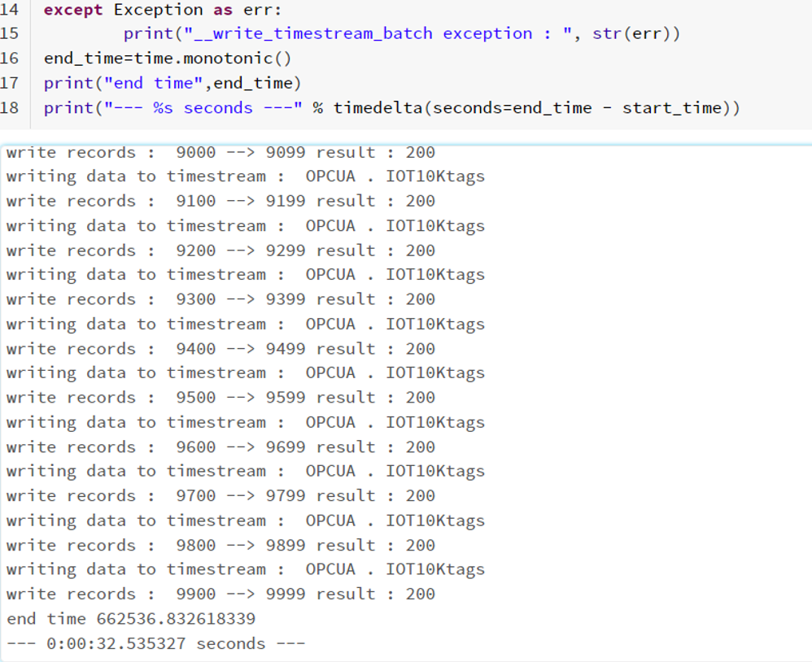Click output 'write records : 9600 --> 9699'
The image size is (812, 662).
coord(220,448)
